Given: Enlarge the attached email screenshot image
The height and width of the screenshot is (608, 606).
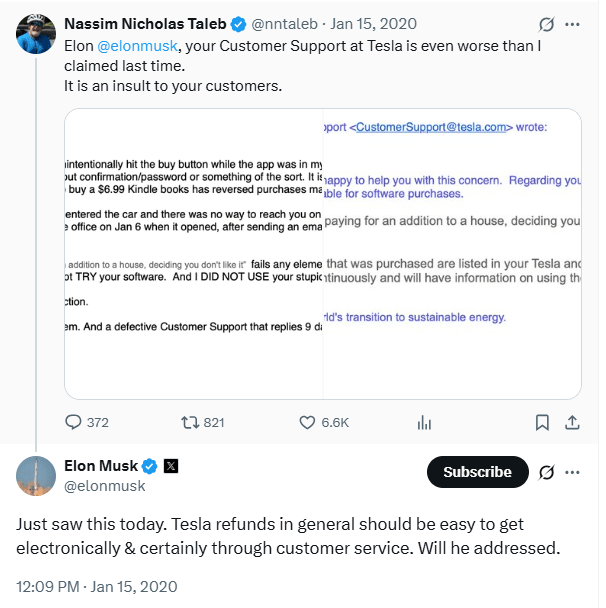Looking at the screenshot, I should [322, 253].
